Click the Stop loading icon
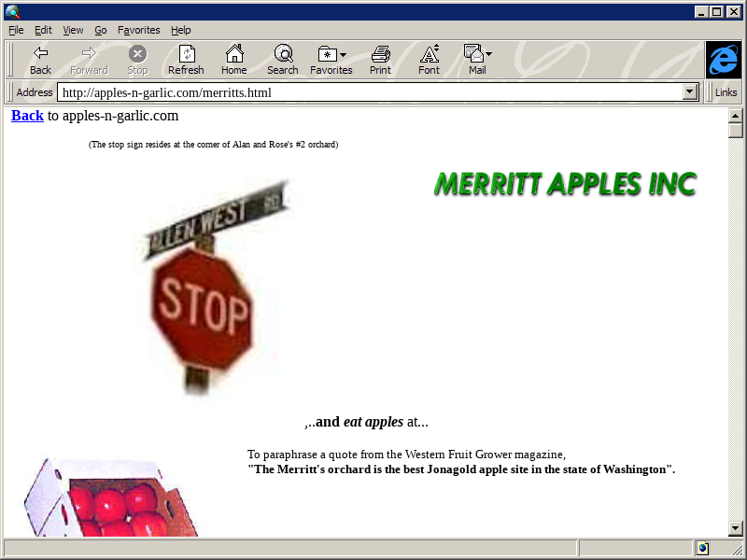747x560 pixels. click(x=137, y=54)
